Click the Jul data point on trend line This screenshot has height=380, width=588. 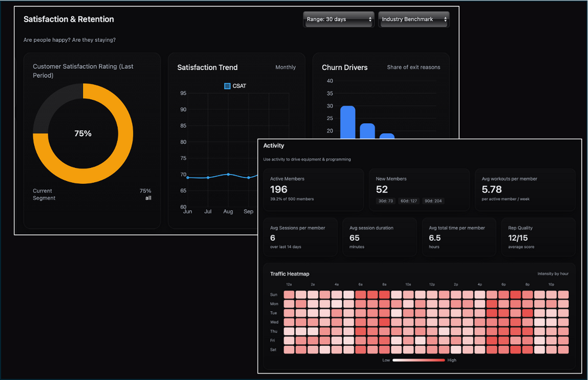pyautogui.click(x=208, y=177)
